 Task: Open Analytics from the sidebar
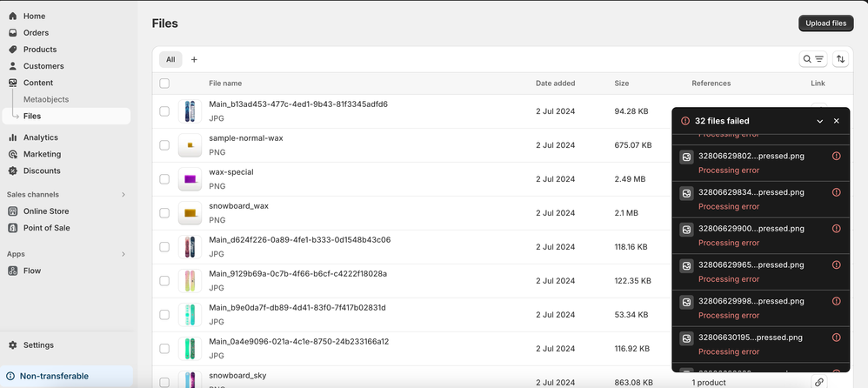40,137
